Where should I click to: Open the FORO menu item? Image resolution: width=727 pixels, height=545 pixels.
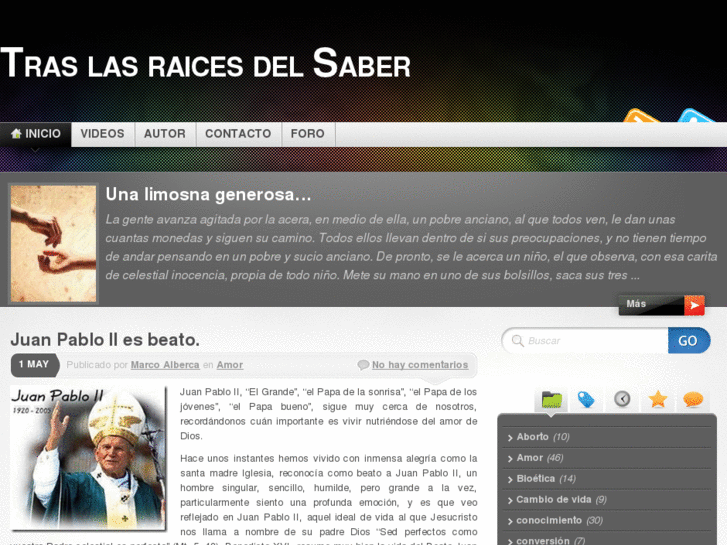(307, 134)
